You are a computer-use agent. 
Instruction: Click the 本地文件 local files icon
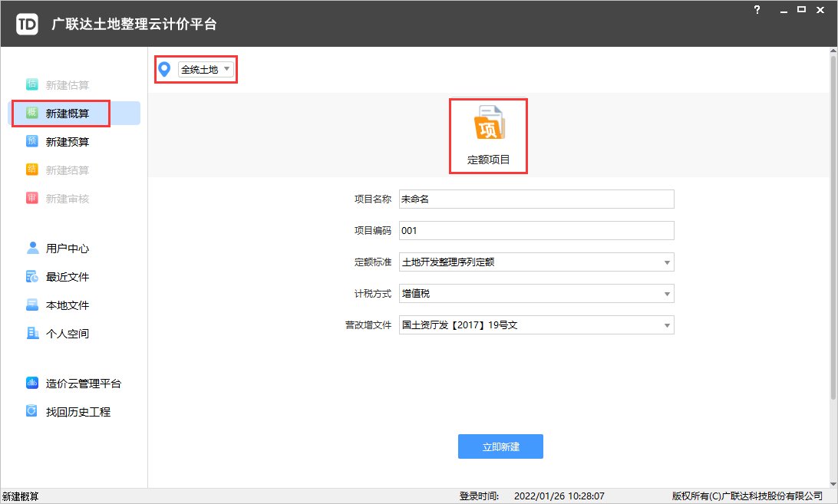coord(32,305)
